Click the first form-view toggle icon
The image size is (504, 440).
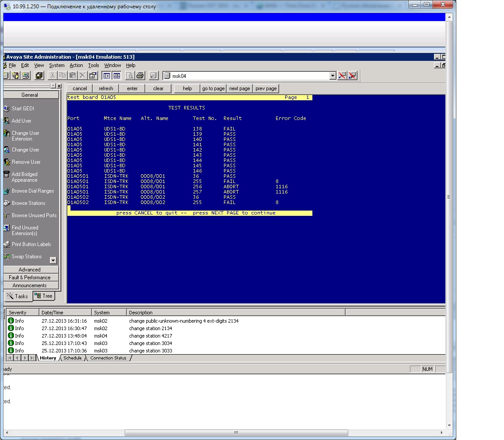point(106,76)
